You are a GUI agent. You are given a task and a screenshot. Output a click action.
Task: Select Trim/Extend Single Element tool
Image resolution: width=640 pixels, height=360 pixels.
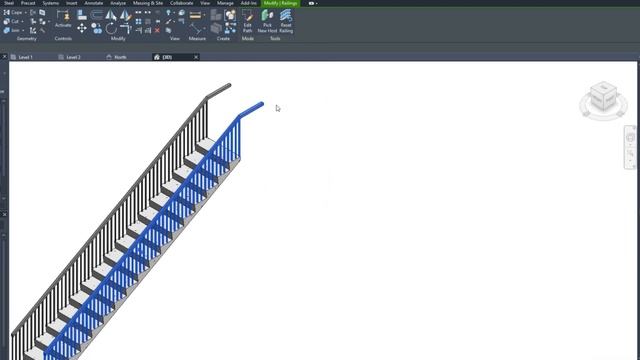[x=138, y=31]
